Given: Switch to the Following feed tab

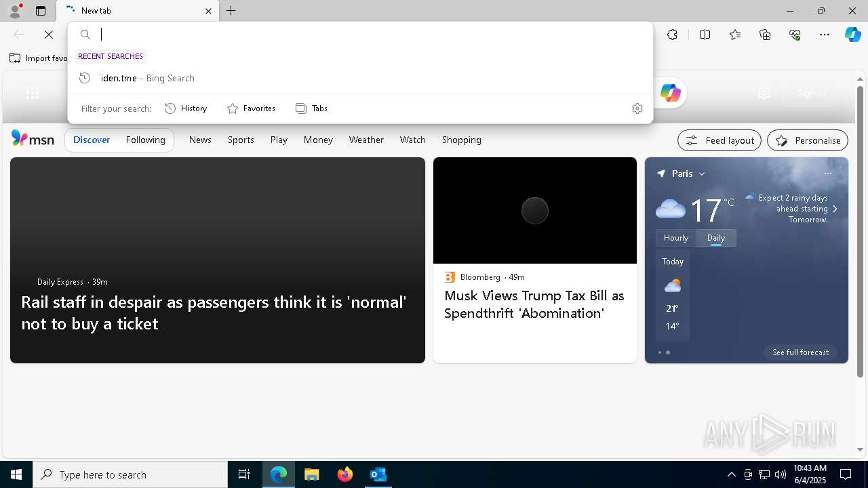Looking at the screenshot, I should coord(146,140).
